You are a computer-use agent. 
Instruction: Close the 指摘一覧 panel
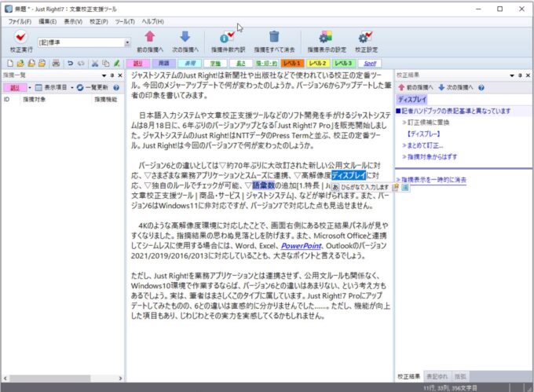[x=120, y=75]
